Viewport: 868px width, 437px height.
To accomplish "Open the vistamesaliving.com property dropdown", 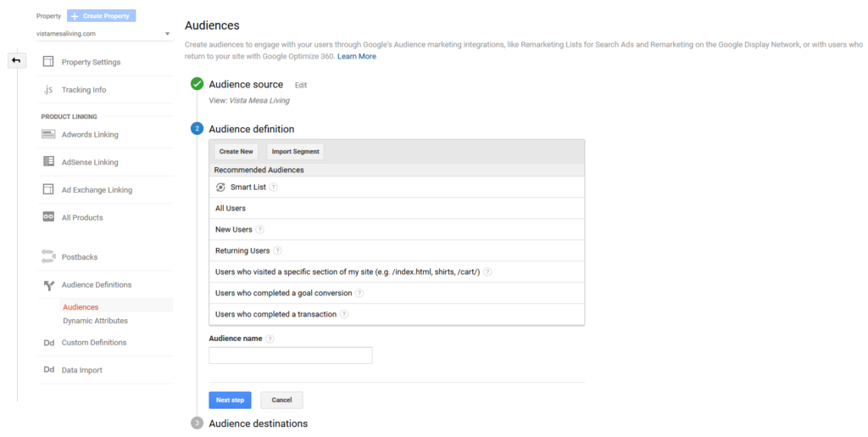I will click(103, 34).
